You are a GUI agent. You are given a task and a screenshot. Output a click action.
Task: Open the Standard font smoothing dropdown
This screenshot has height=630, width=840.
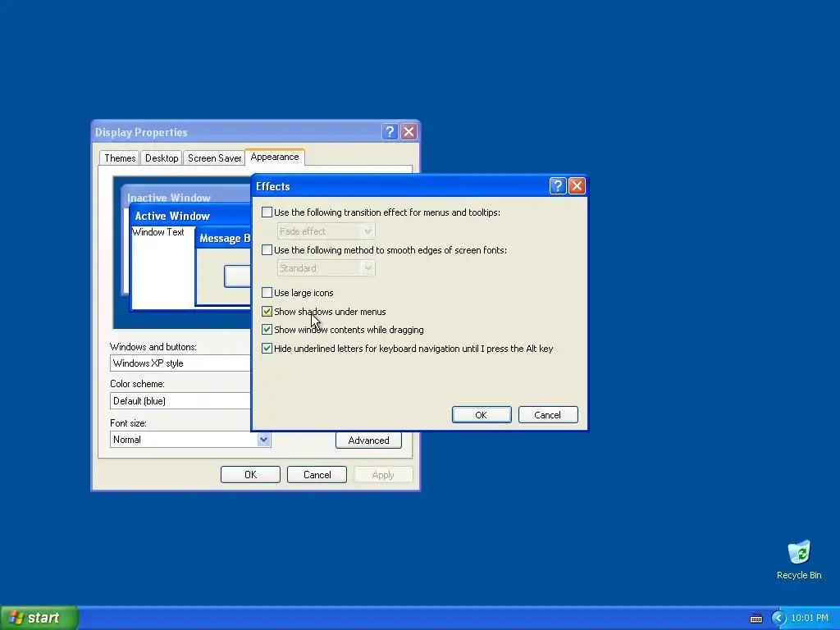coord(326,268)
